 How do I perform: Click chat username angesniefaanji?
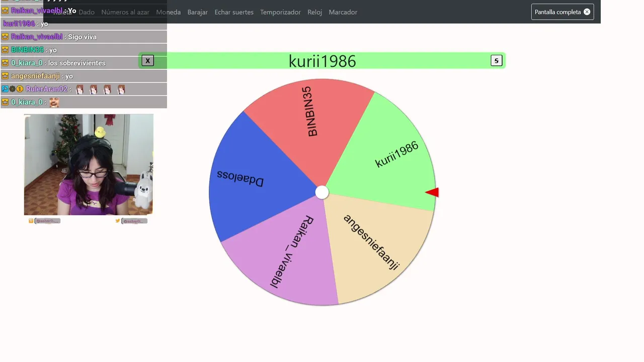35,76
